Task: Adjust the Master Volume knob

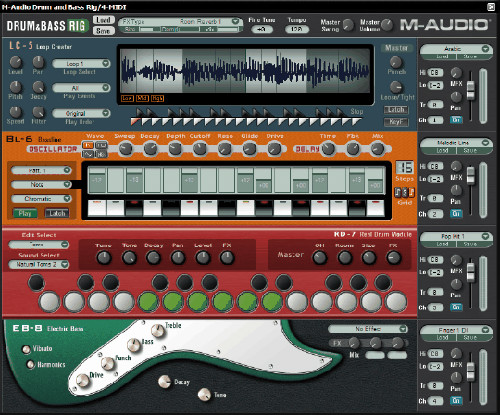Action: click(387, 25)
